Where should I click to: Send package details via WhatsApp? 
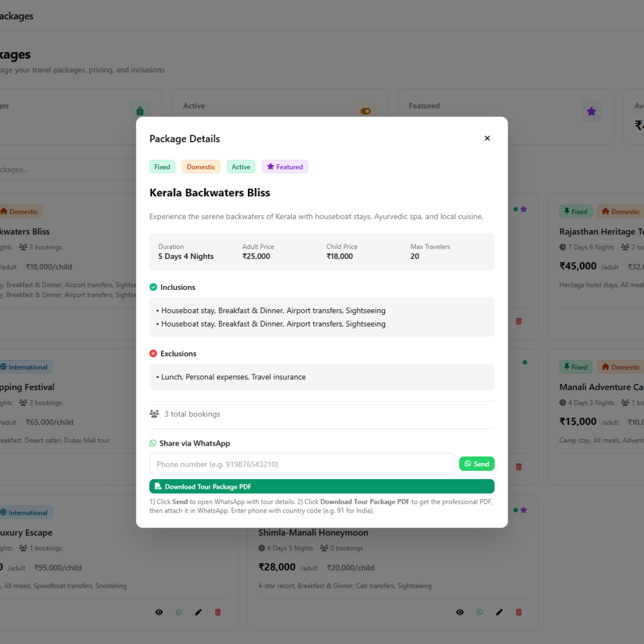pos(477,464)
